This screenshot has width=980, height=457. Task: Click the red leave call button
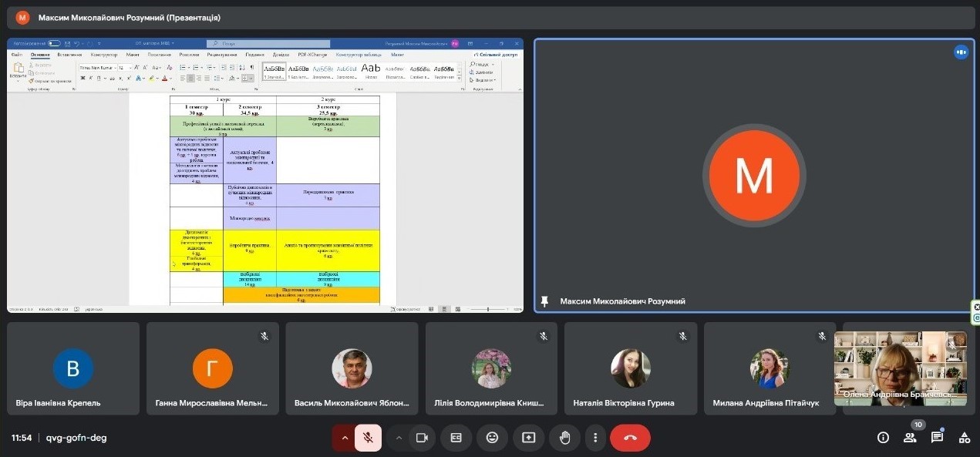(630, 438)
